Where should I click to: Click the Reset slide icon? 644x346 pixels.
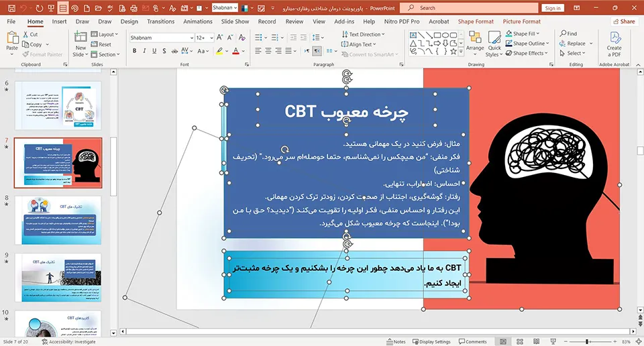pos(101,44)
